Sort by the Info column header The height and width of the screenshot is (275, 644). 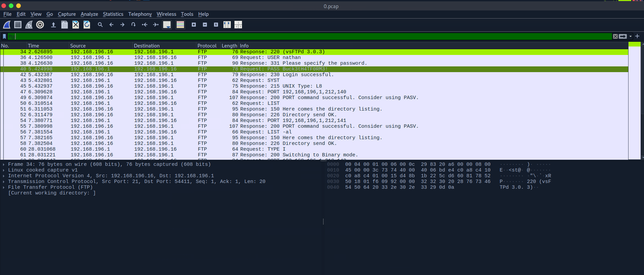(x=433, y=46)
